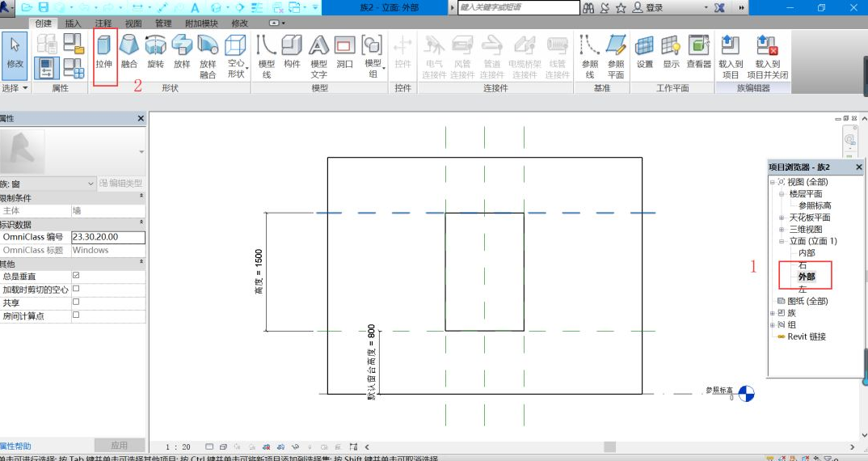Enable the 共享 checkbox
The width and height of the screenshot is (868, 461).
(x=76, y=302)
